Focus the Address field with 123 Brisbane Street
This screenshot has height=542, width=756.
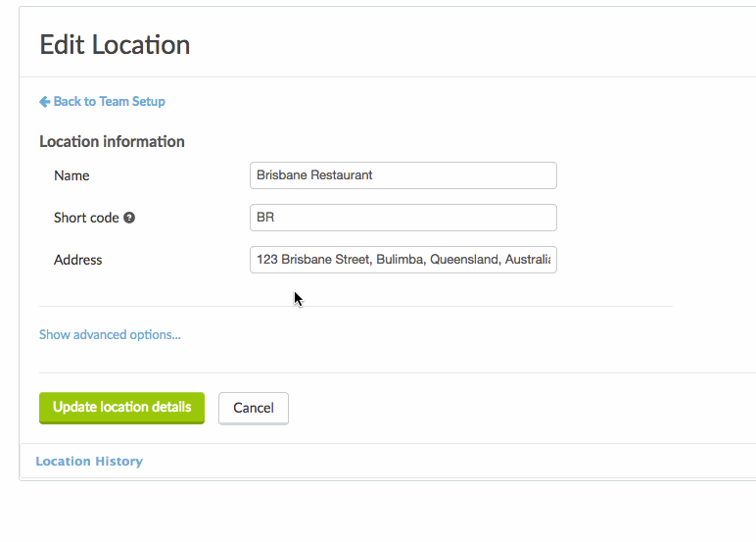[403, 260]
